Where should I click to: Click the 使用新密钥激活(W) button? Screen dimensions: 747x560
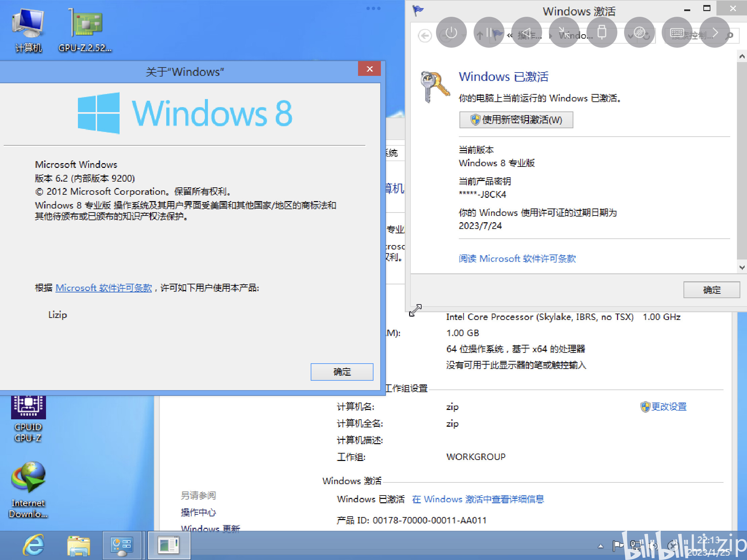click(516, 120)
